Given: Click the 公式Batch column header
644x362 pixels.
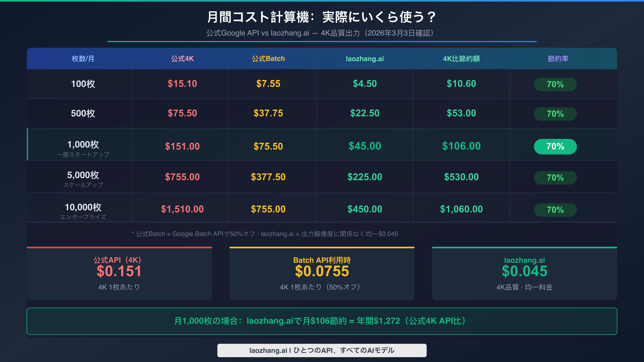Looking at the screenshot, I should 268,58.
